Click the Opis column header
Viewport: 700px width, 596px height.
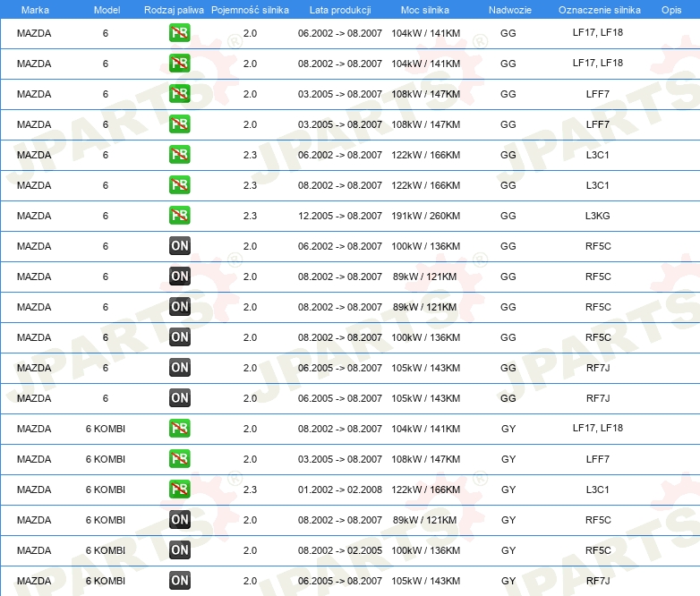(670, 9)
